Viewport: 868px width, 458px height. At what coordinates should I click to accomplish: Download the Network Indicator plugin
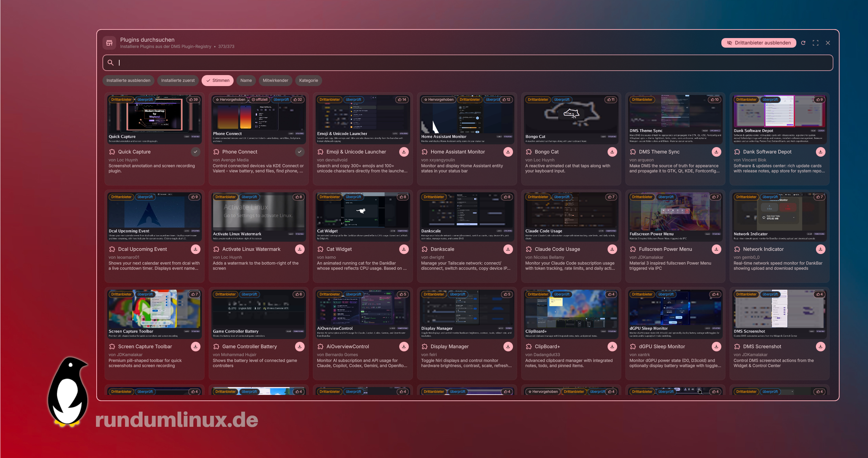(x=820, y=249)
